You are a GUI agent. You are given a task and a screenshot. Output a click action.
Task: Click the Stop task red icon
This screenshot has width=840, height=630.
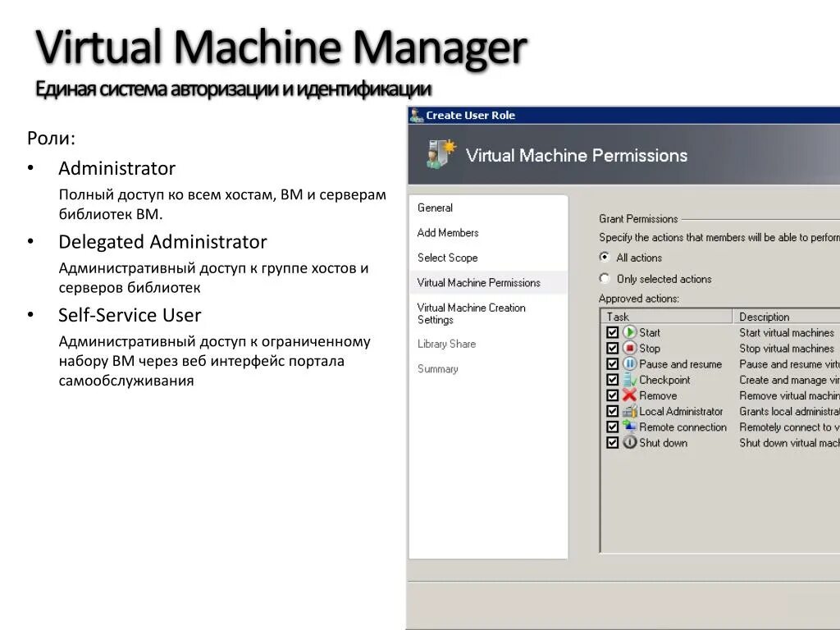(629, 348)
